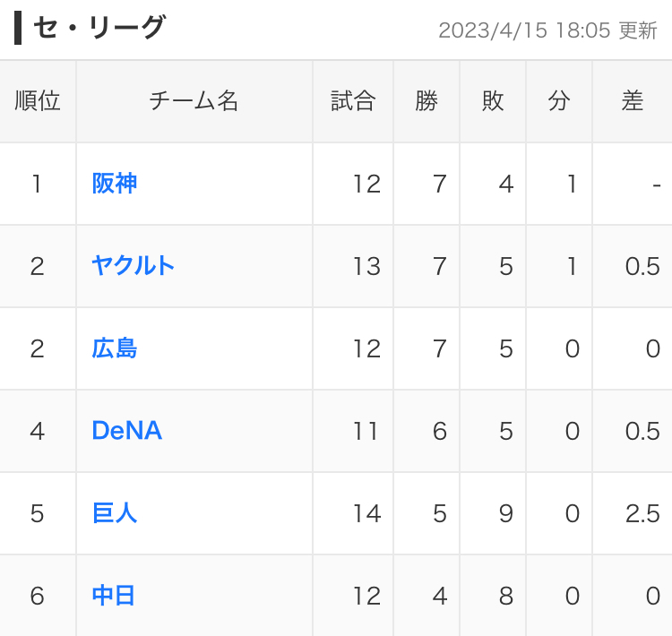This screenshot has height=636, width=672.
Task: Open the 阪神 team link
Action: (x=114, y=184)
